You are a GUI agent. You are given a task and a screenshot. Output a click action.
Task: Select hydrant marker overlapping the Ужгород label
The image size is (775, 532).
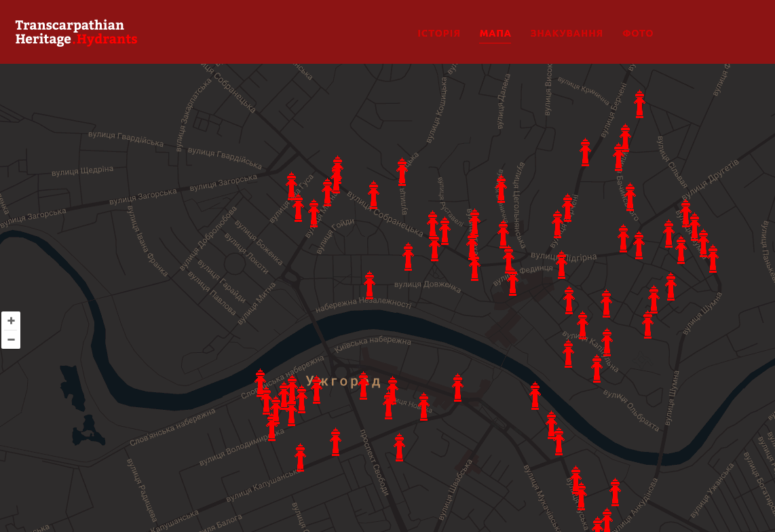pos(363,386)
